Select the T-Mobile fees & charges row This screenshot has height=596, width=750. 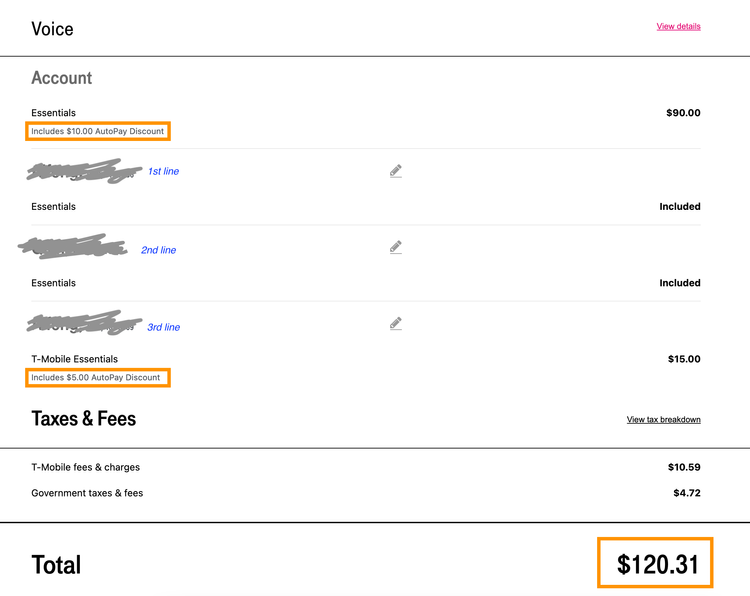[366, 467]
